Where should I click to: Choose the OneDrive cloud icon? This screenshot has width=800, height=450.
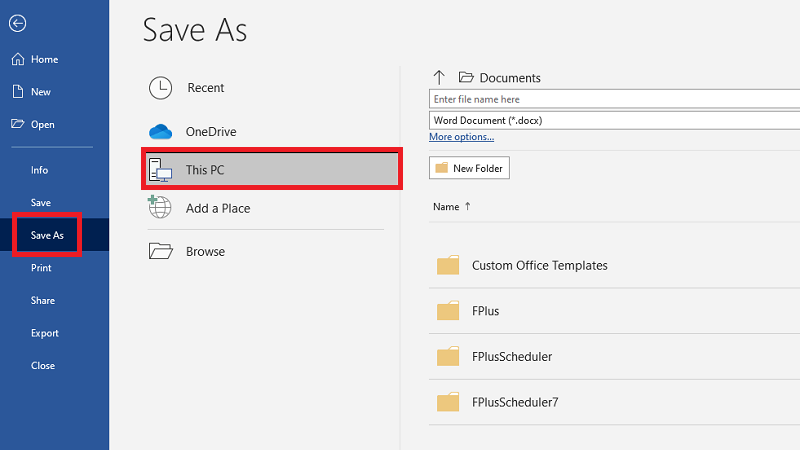tap(160, 132)
